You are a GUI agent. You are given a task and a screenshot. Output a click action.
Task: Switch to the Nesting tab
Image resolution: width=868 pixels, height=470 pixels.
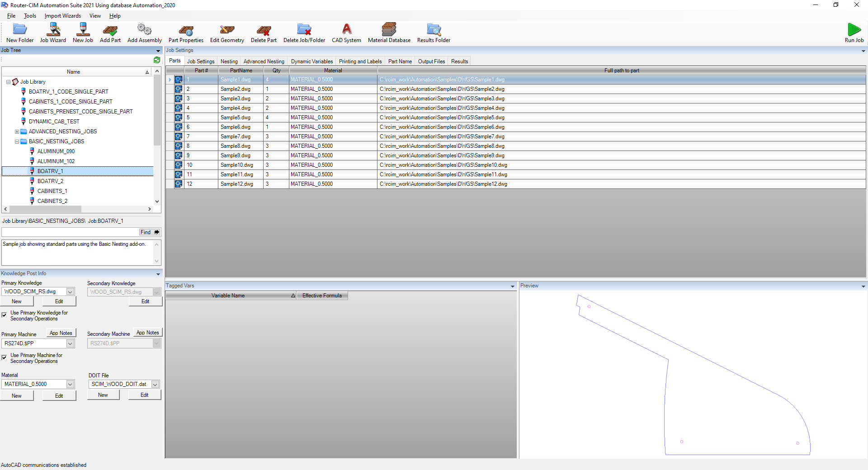(229, 61)
